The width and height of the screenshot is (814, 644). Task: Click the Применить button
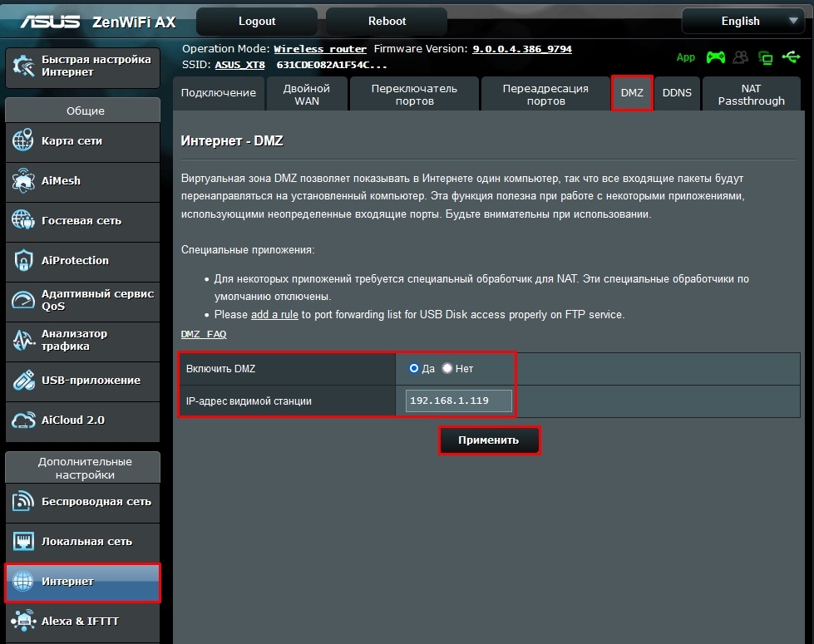[489, 440]
